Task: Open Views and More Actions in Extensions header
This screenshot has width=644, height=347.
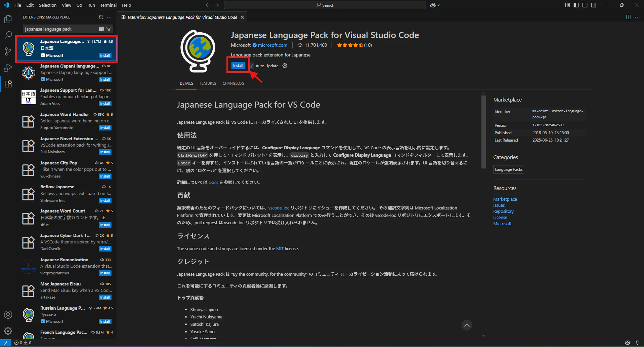Action: pyautogui.click(x=109, y=17)
